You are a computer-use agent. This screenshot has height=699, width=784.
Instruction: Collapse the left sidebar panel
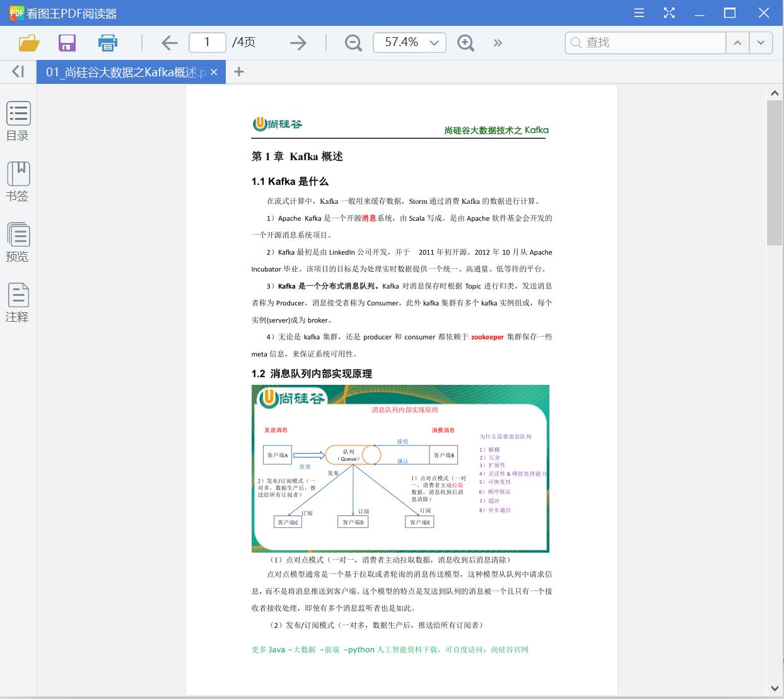18,72
